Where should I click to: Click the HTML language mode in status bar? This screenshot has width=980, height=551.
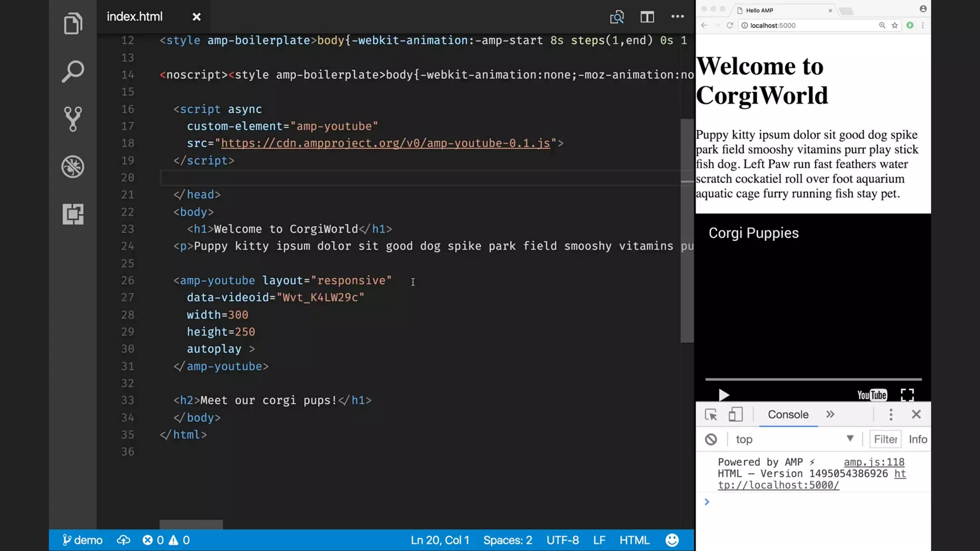pos(634,540)
